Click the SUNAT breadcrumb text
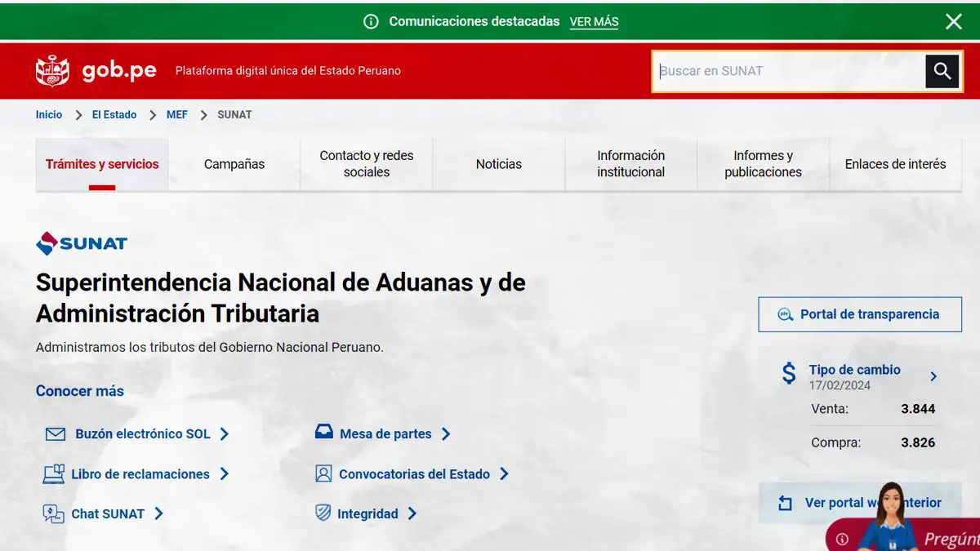The height and width of the screenshot is (551, 980). pyautogui.click(x=234, y=114)
